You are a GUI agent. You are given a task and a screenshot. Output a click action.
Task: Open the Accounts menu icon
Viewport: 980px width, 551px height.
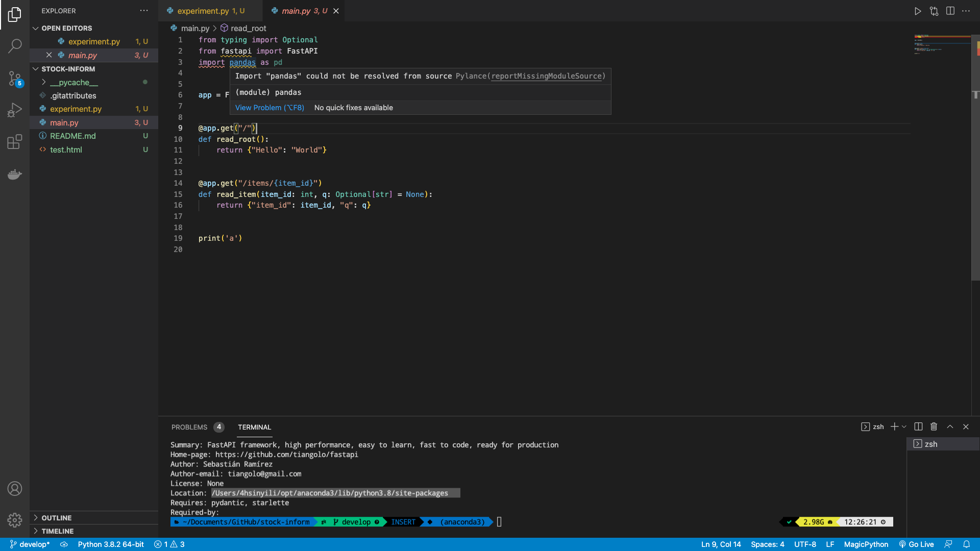point(15,489)
